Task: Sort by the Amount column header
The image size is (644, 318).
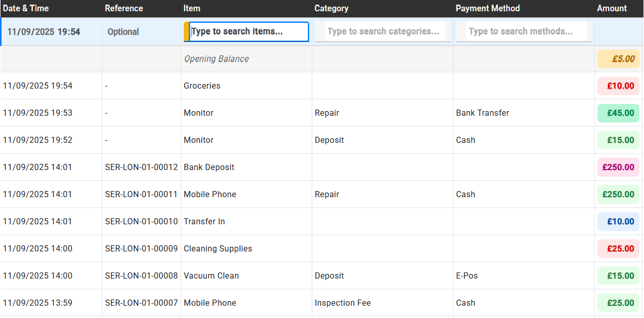Action: click(612, 8)
